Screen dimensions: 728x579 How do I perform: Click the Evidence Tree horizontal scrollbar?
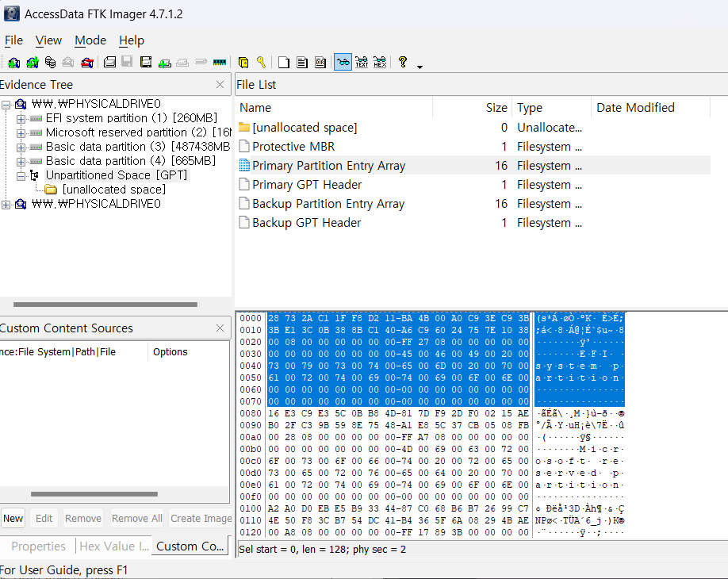pos(105,305)
